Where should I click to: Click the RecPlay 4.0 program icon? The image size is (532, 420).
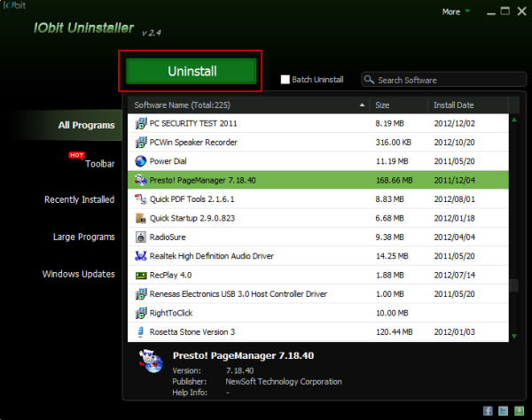(x=141, y=276)
